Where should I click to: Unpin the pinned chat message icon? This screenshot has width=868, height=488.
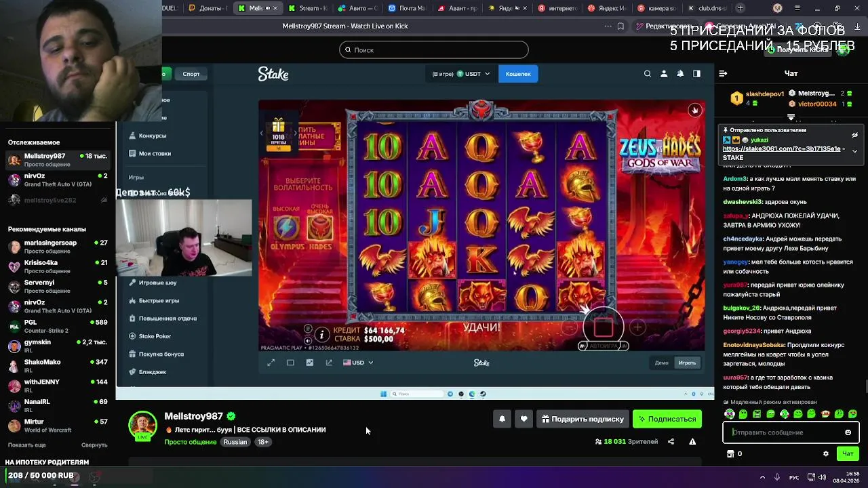[854, 135]
